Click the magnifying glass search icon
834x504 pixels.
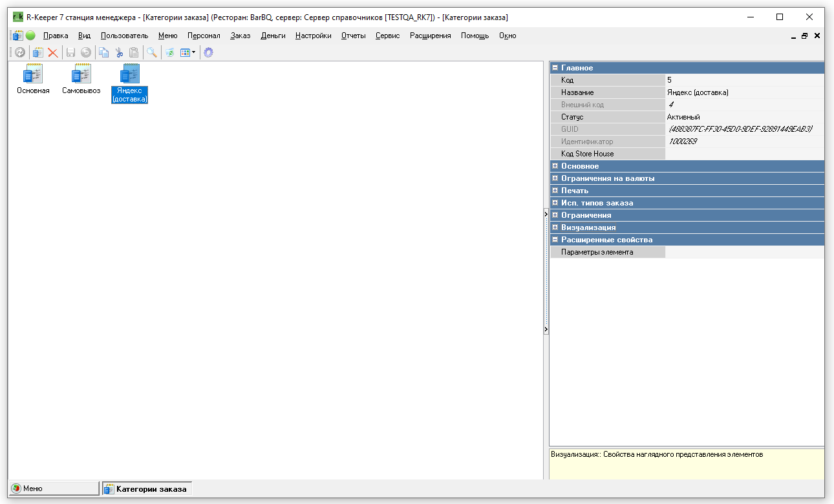(x=152, y=52)
